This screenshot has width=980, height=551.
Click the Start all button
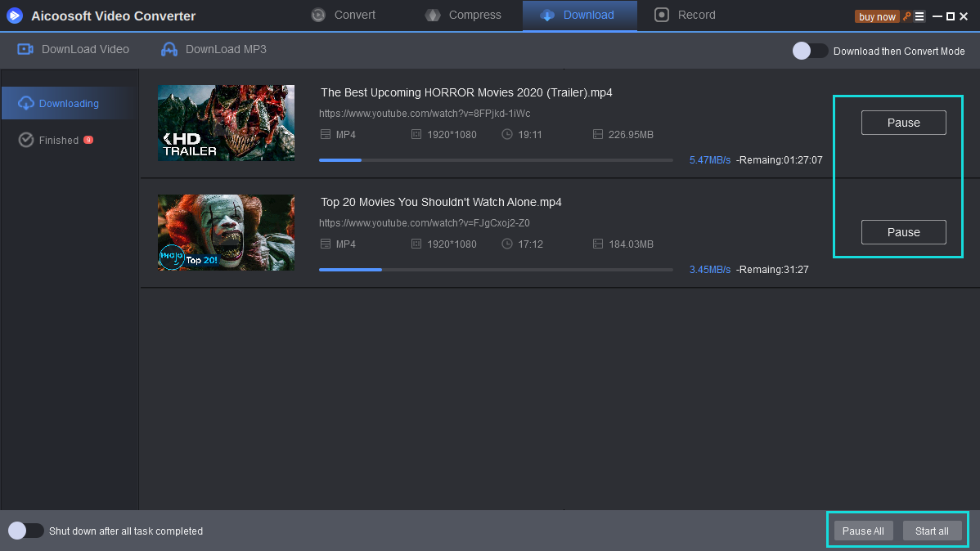coord(932,531)
